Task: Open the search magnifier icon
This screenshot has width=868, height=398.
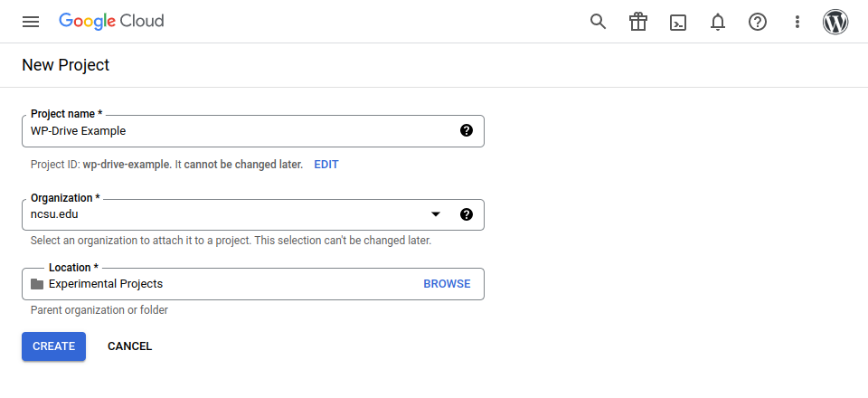Action: [598, 22]
